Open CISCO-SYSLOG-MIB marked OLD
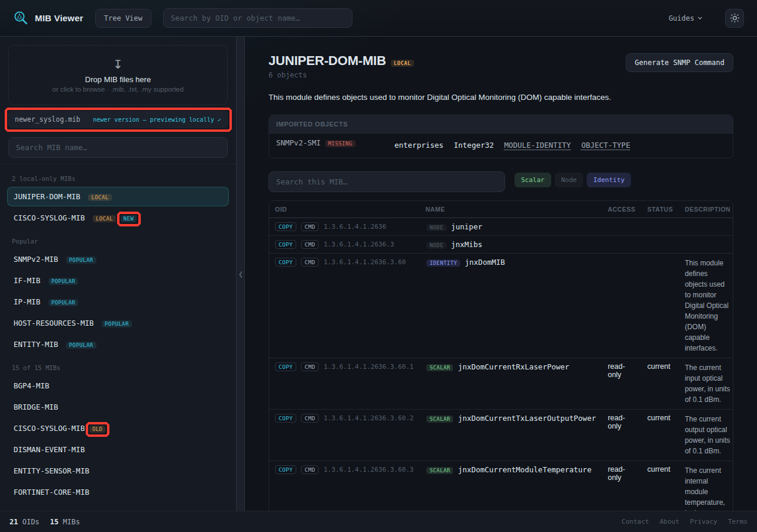Image resolution: width=757 pixels, height=532 pixels. [118, 429]
